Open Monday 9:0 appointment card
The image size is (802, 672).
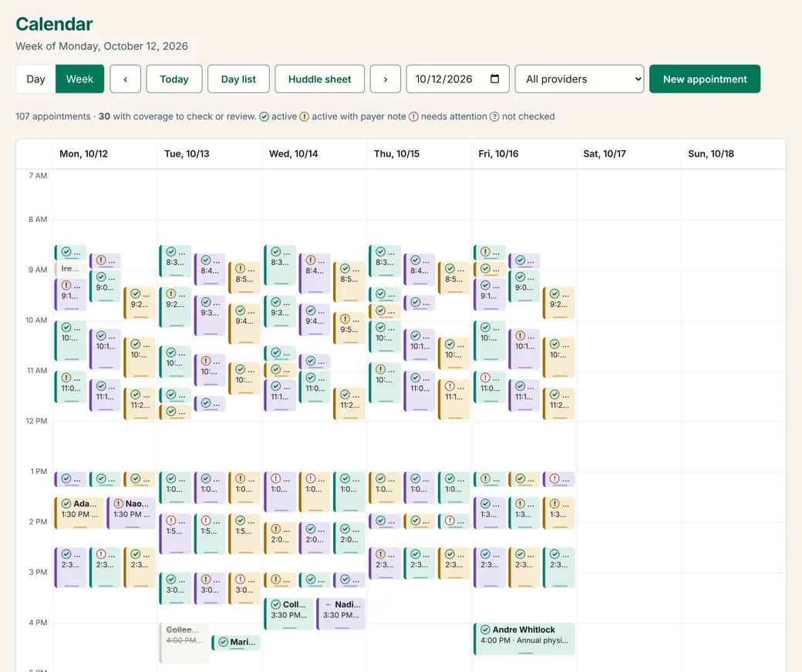[105, 286]
